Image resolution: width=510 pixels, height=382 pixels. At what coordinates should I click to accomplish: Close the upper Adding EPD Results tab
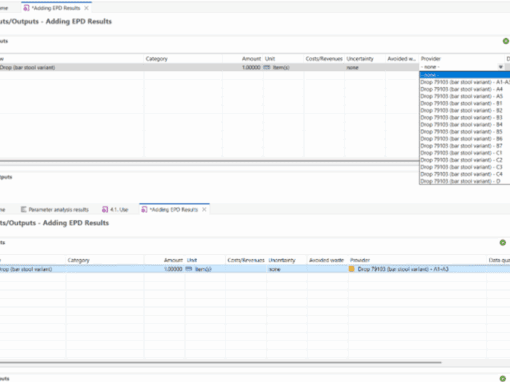click(86, 8)
